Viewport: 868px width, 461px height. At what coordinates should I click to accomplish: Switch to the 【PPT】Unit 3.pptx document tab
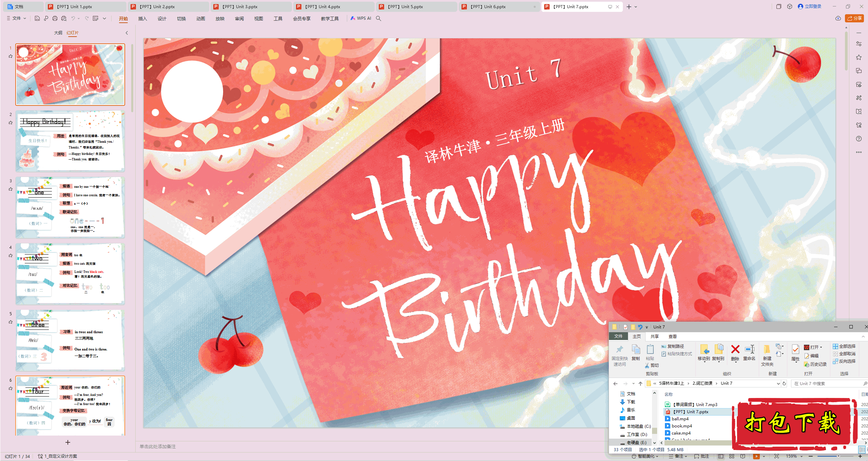coord(251,6)
